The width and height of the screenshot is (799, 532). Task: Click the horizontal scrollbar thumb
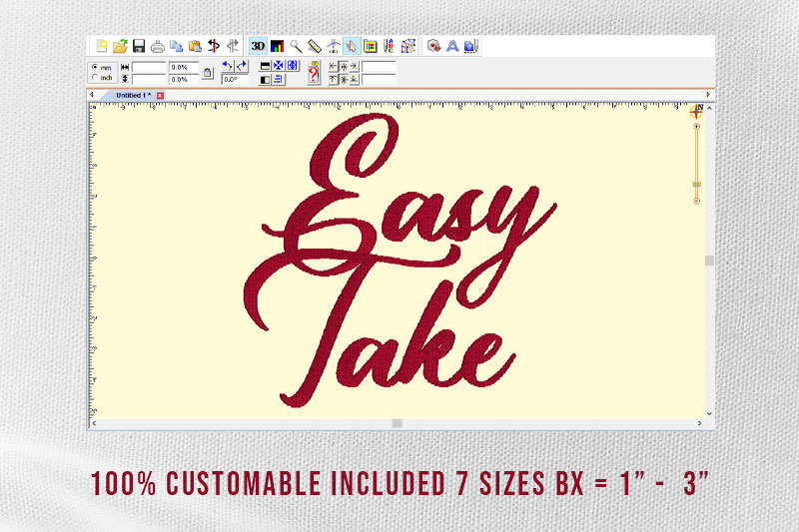pyautogui.click(x=397, y=423)
